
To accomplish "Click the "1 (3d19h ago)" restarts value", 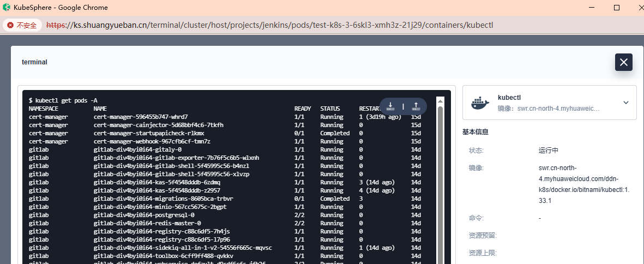I will 380,117.
